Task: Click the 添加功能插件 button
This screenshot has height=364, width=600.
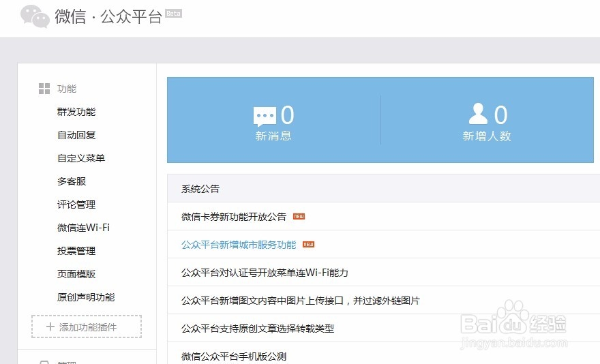Action: (x=87, y=327)
